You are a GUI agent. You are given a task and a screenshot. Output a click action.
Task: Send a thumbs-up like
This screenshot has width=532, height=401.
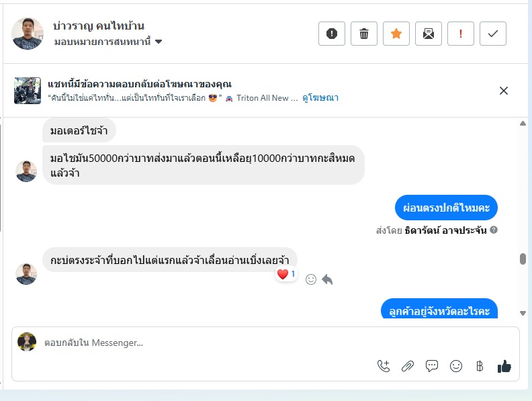[504, 366]
